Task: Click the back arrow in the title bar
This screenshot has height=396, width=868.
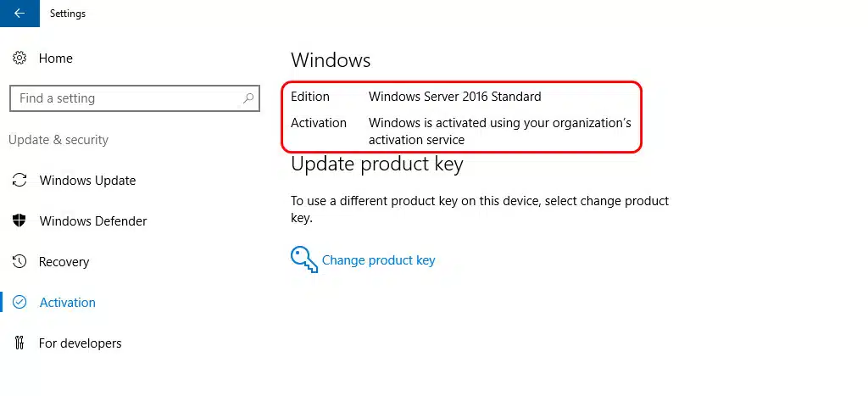Action: pos(19,14)
